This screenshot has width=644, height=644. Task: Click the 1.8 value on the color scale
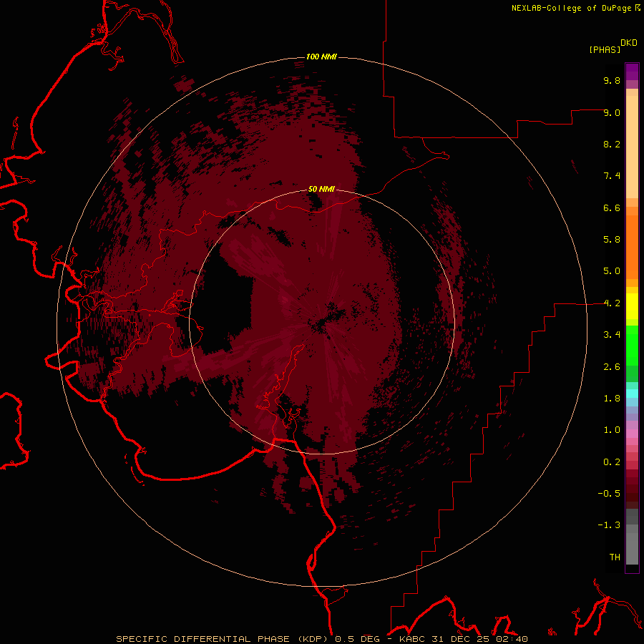612,399
